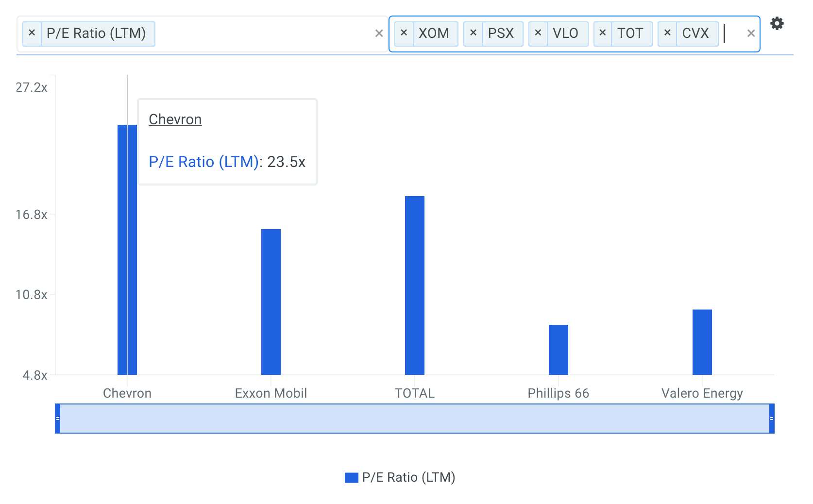
Task: Click the Phillips 66 axis label
Action: [x=559, y=393]
